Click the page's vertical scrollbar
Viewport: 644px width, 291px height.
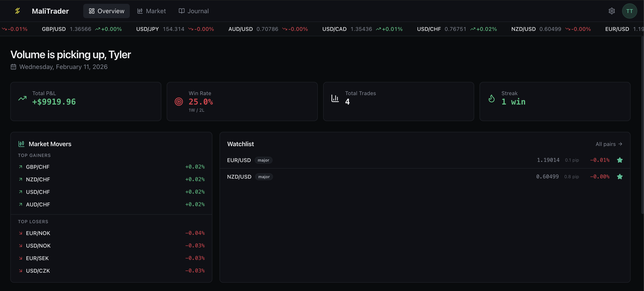click(642, 125)
